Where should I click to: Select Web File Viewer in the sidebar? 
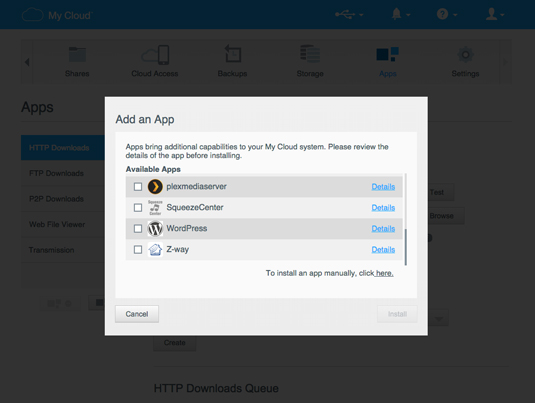click(63, 225)
